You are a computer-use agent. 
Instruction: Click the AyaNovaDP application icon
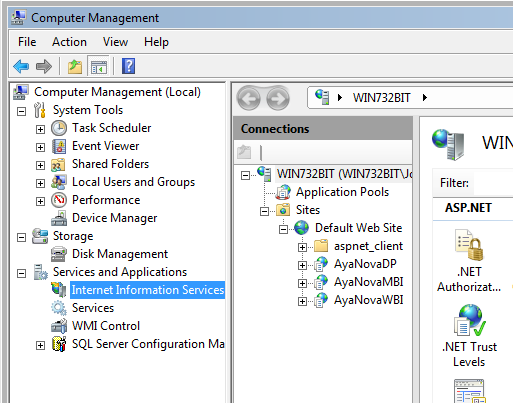[321, 264]
